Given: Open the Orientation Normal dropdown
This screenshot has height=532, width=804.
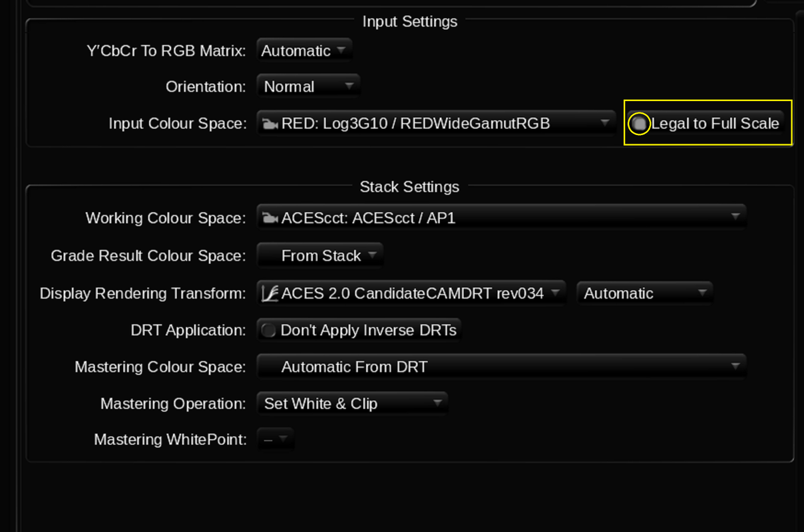Looking at the screenshot, I should (x=308, y=86).
